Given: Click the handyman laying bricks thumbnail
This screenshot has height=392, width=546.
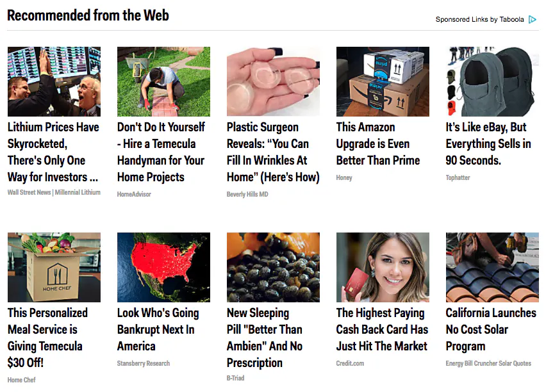Looking at the screenshot, I should [x=163, y=81].
